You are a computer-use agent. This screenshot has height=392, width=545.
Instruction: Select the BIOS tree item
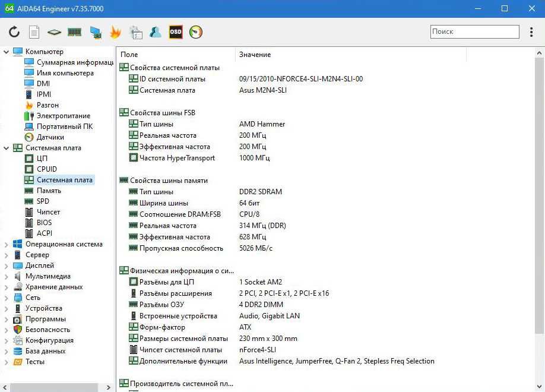coord(44,223)
